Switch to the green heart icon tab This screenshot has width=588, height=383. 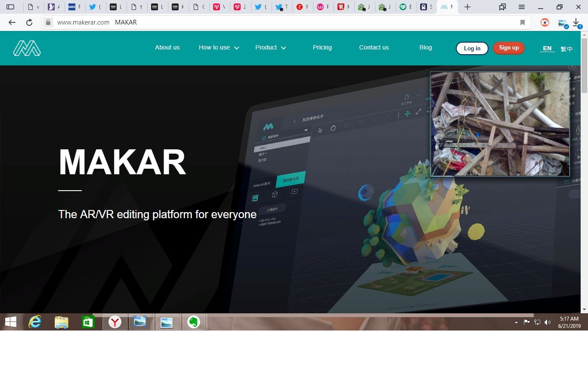405,7
